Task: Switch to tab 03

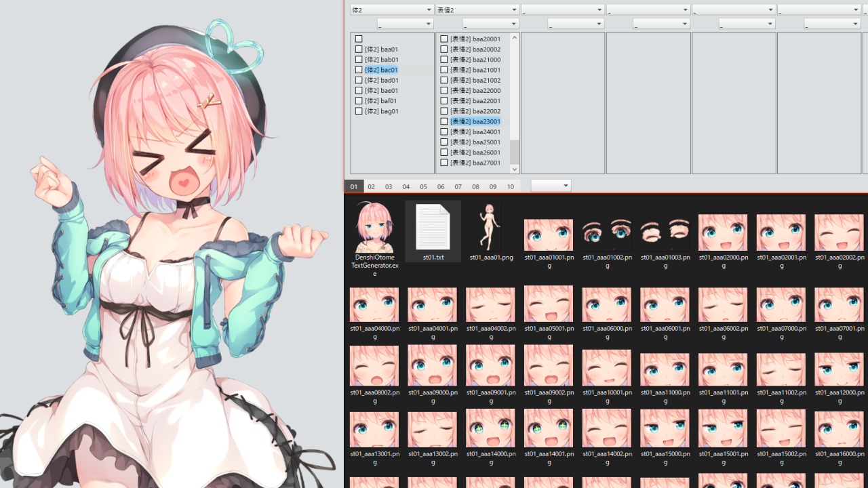Action: pos(389,186)
